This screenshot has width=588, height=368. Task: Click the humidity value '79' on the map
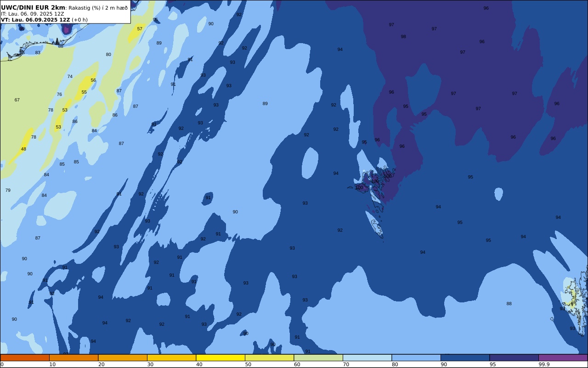pyautogui.click(x=8, y=190)
